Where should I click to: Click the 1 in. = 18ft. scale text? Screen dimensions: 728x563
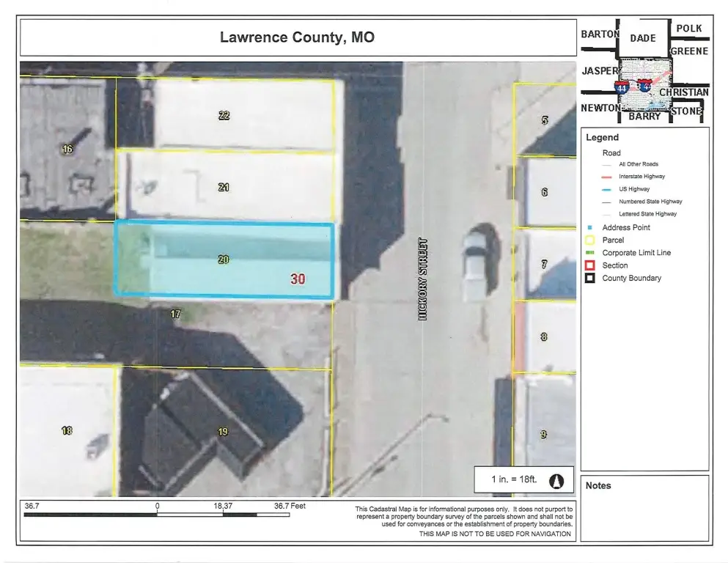click(x=514, y=479)
